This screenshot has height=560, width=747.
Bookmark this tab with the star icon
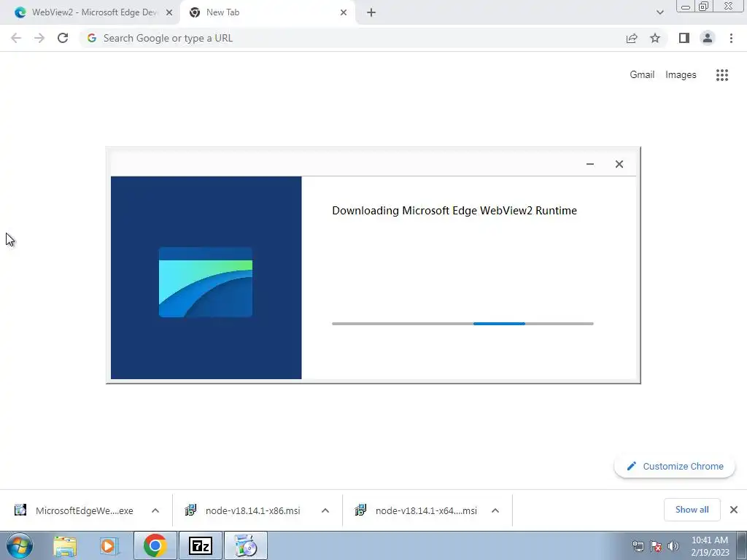click(x=655, y=38)
